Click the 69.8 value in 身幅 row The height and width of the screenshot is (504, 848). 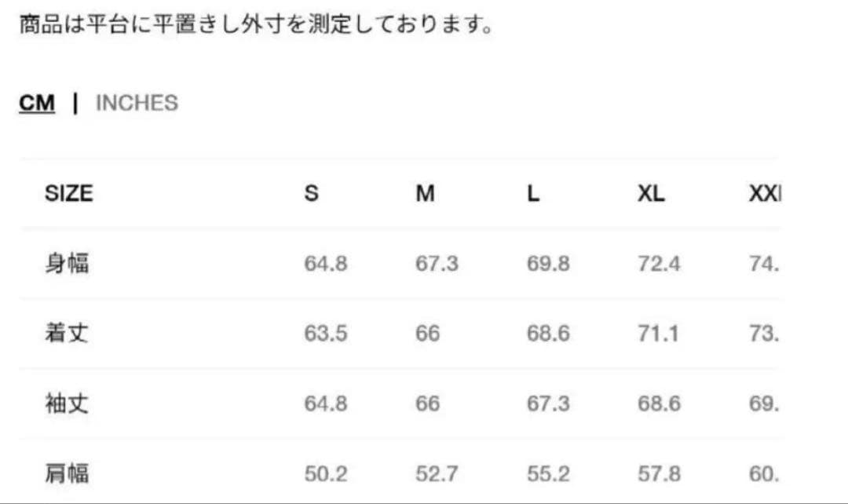(548, 264)
